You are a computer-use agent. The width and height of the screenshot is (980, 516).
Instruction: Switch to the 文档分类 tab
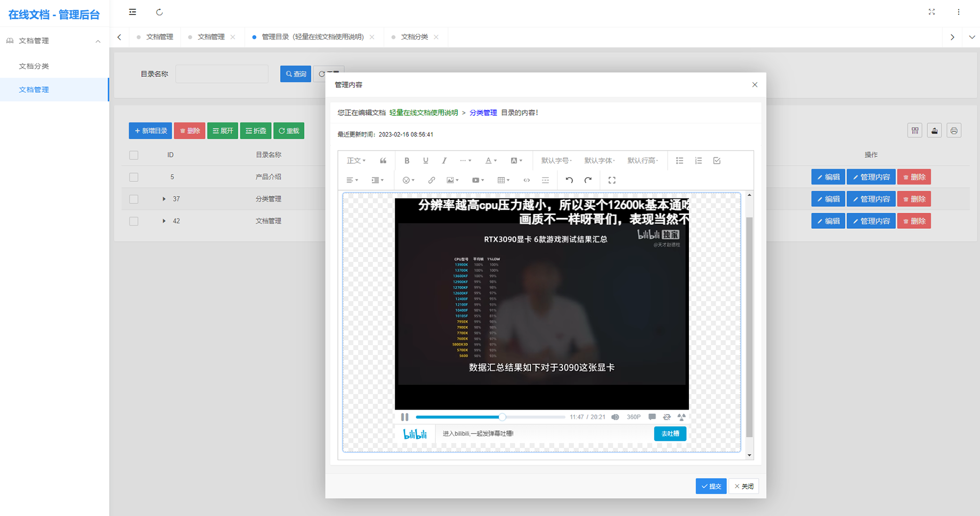pos(415,36)
